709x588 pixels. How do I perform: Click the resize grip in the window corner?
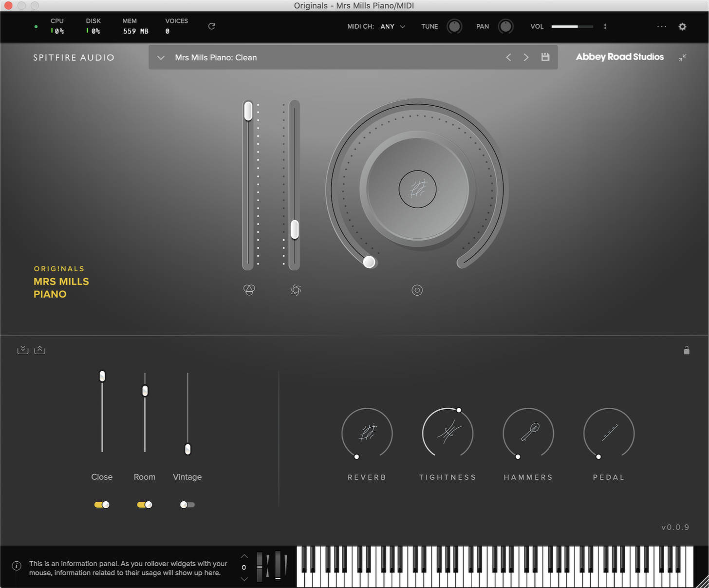point(702,581)
